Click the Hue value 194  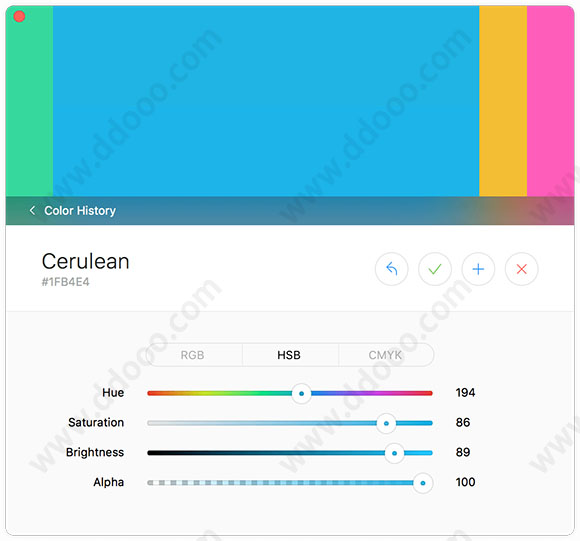click(x=465, y=392)
